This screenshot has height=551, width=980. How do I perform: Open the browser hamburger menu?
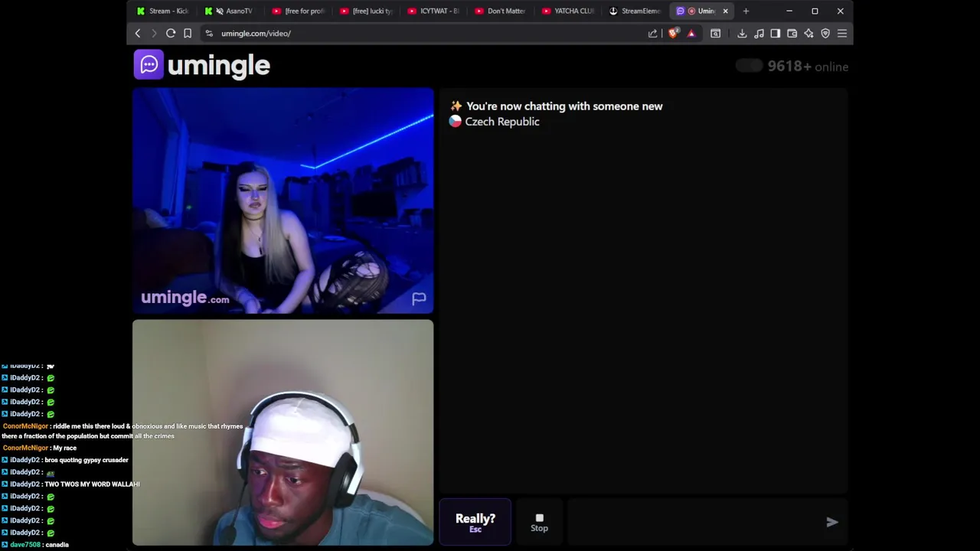[x=842, y=34]
